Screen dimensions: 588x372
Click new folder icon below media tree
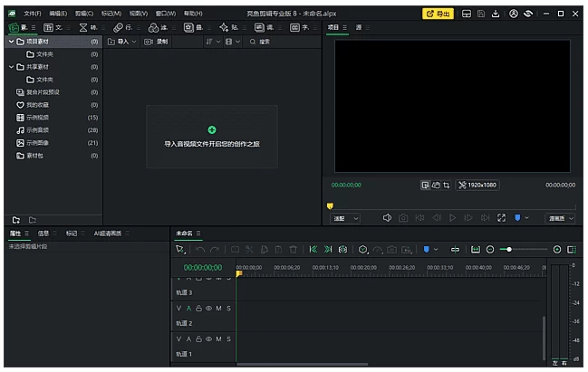coord(15,220)
